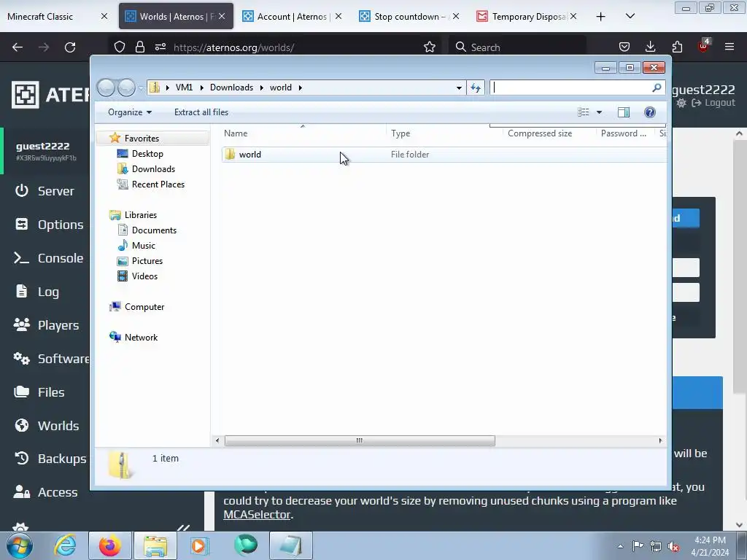Open Aternos Log page
This screenshot has width=747, height=560.
[37, 292]
